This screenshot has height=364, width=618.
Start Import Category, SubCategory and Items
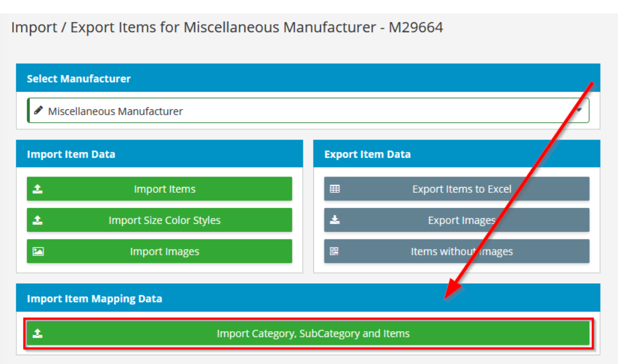click(x=308, y=334)
